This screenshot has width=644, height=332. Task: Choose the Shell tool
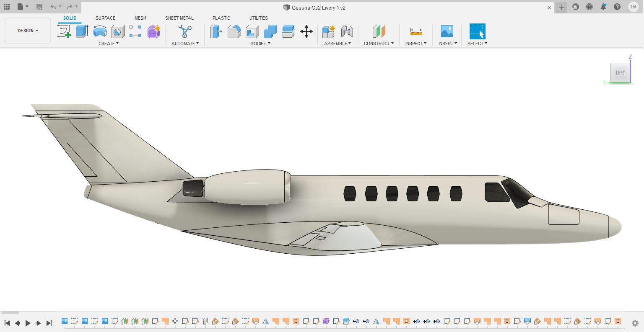pyautogui.click(x=252, y=31)
